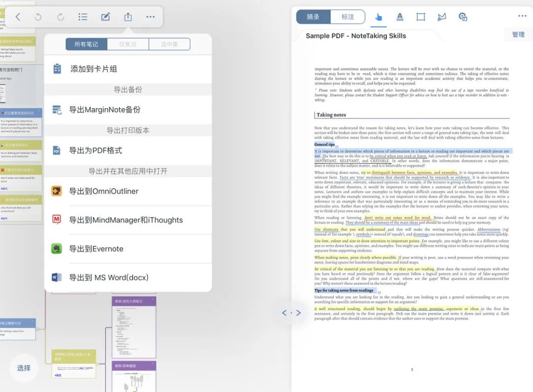Click the panel divider expand arrows

291,313
